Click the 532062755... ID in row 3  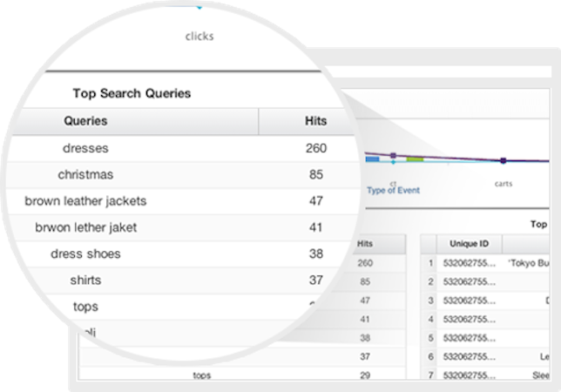pyautogui.click(x=470, y=301)
